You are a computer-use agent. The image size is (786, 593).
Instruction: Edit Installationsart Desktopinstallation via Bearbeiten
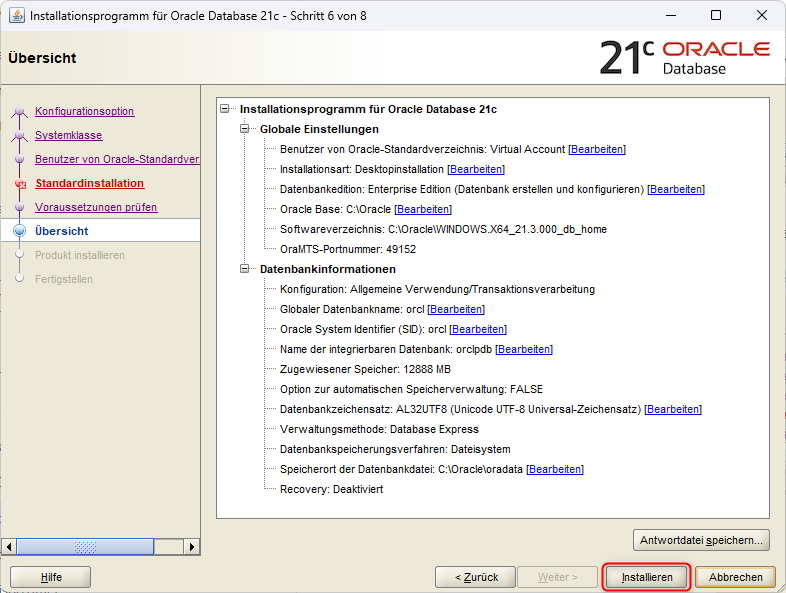pyautogui.click(x=476, y=169)
